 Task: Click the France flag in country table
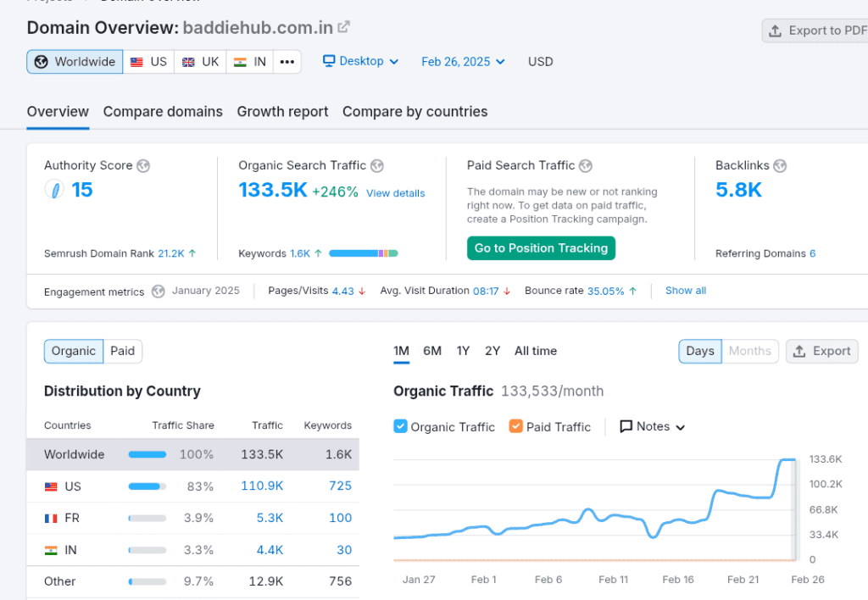pyautogui.click(x=51, y=519)
